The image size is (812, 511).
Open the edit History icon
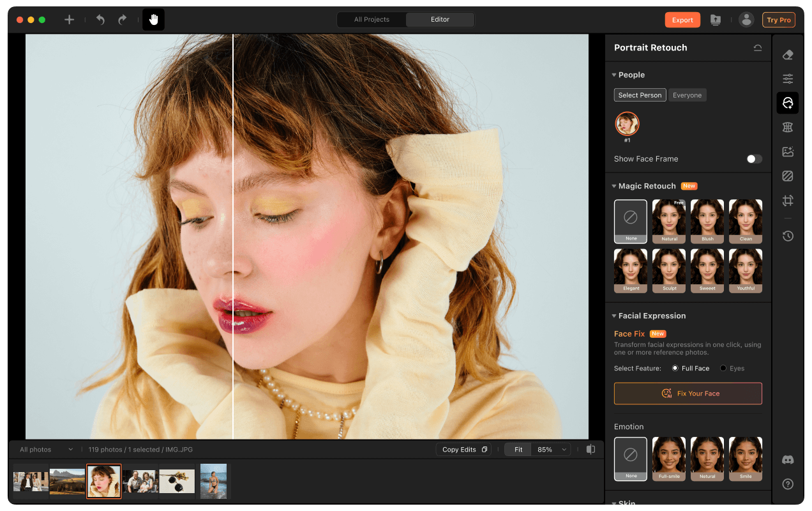point(788,236)
